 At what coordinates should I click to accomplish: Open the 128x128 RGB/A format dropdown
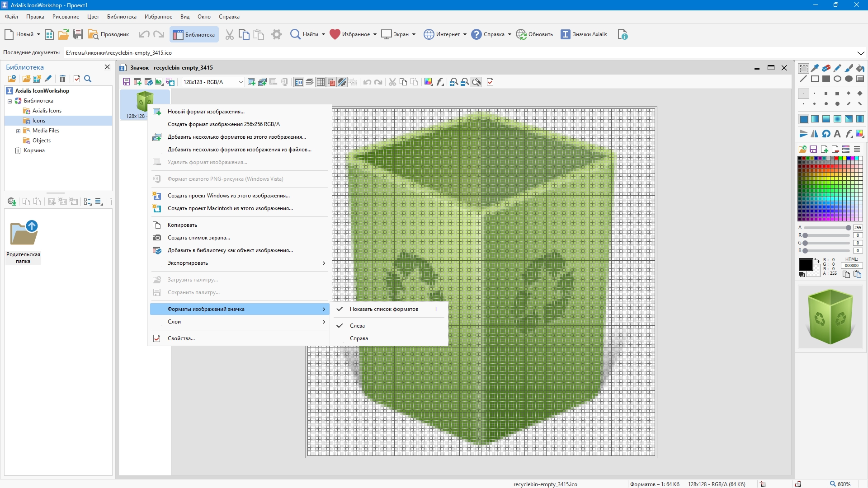(241, 82)
